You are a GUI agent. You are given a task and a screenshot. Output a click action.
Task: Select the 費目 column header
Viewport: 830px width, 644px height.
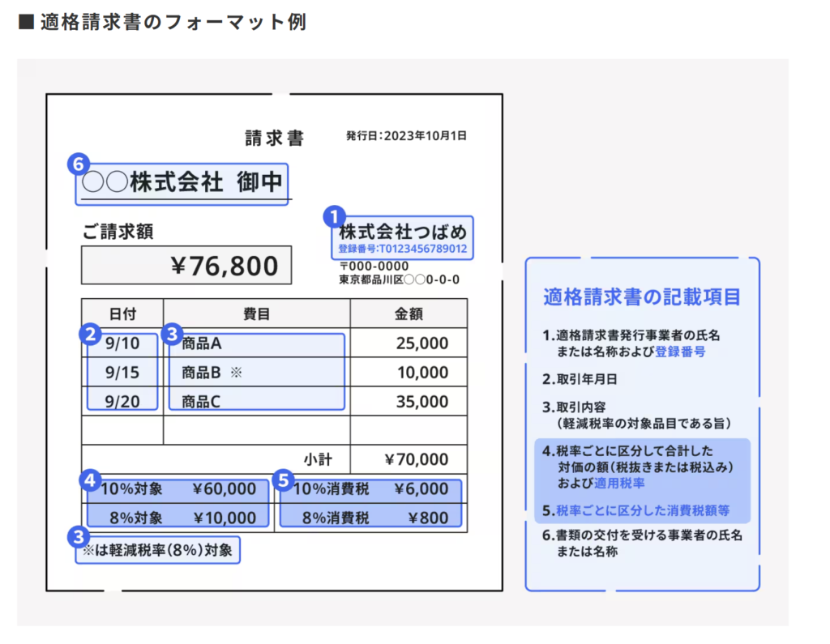click(256, 313)
